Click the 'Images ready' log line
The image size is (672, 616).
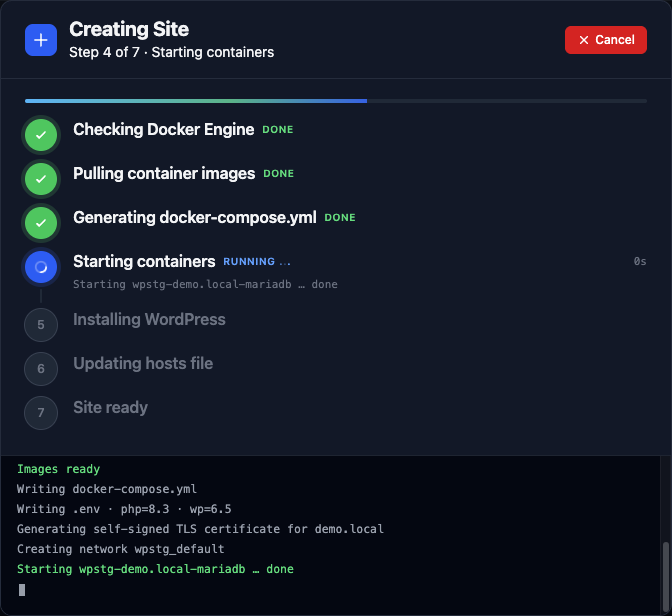[58, 469]
